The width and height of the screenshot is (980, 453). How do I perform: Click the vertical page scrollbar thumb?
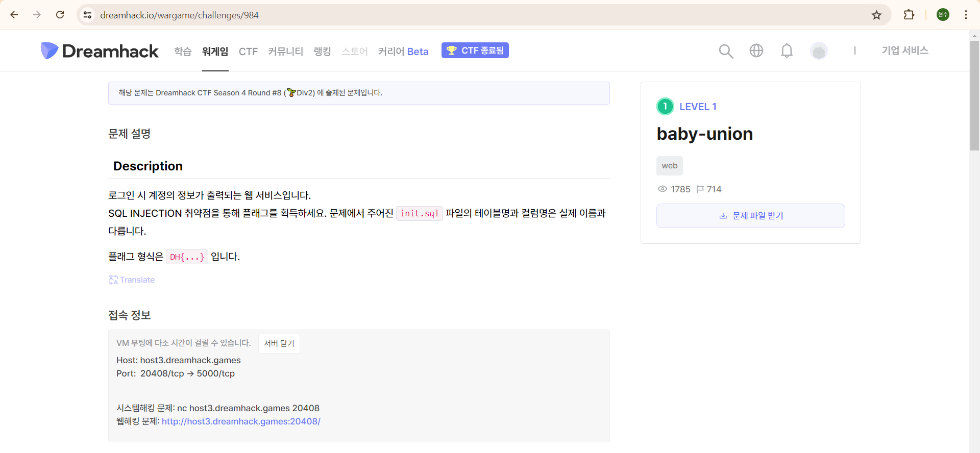click(974, 96)
